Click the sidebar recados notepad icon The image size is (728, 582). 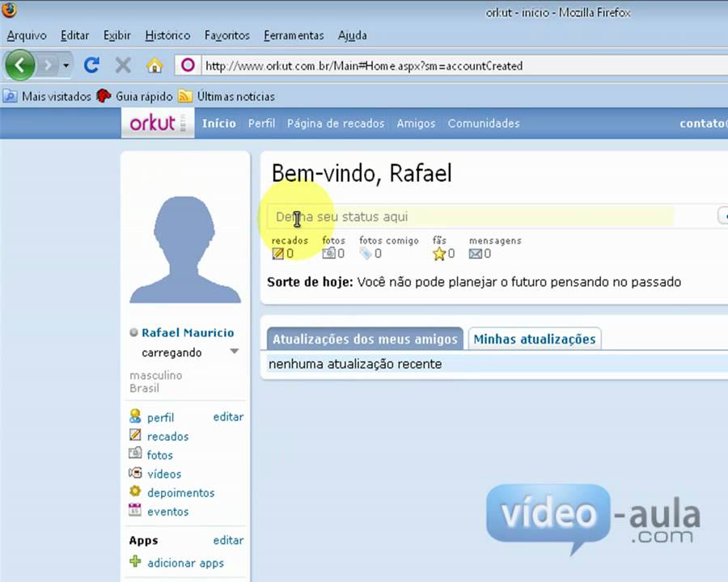135,435
